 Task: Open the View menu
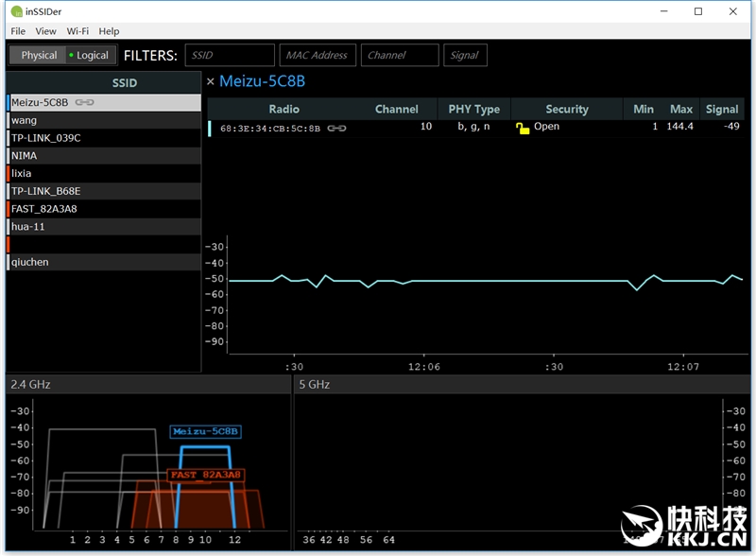pyautogui.click(x=45, y=31)
